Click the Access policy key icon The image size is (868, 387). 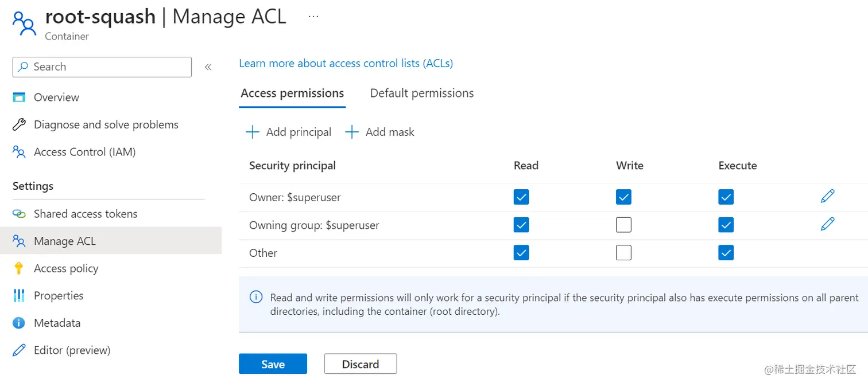tap(19, 268)
